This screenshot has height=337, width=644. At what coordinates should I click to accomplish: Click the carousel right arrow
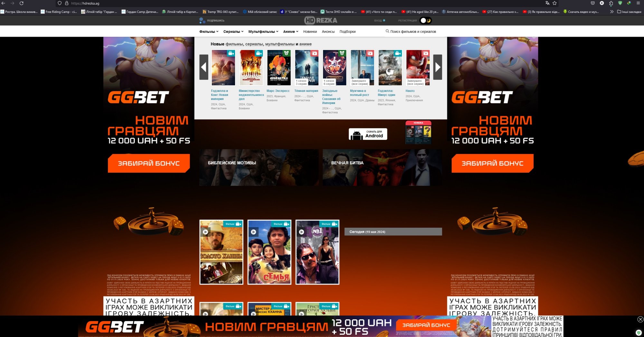437,67
